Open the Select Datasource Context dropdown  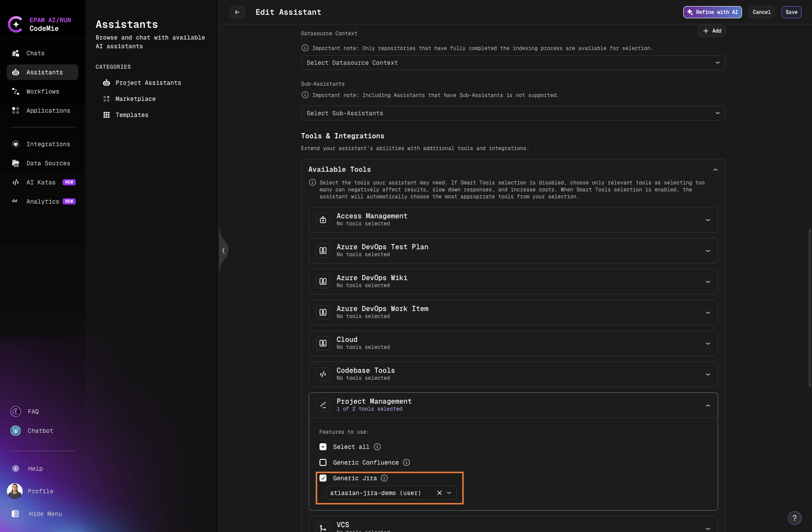513,63
